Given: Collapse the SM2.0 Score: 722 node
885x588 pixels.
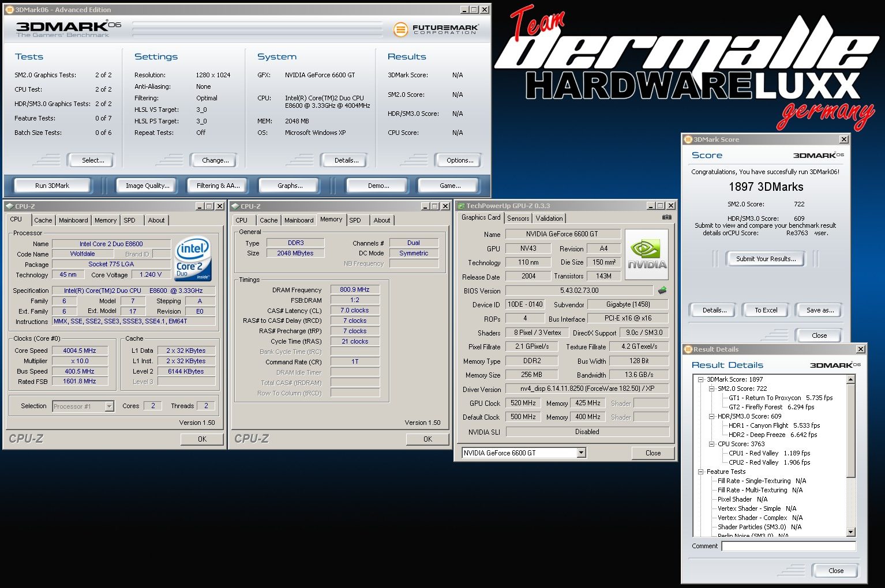Looking at the screenshot, I should 711,389.
